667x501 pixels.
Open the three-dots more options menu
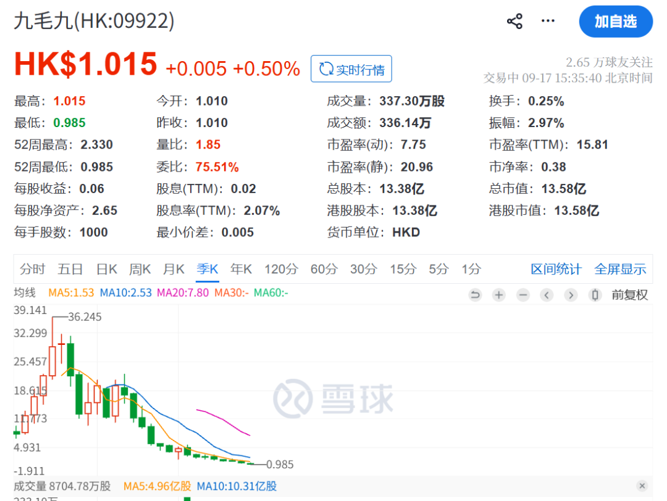coord(547,21)
